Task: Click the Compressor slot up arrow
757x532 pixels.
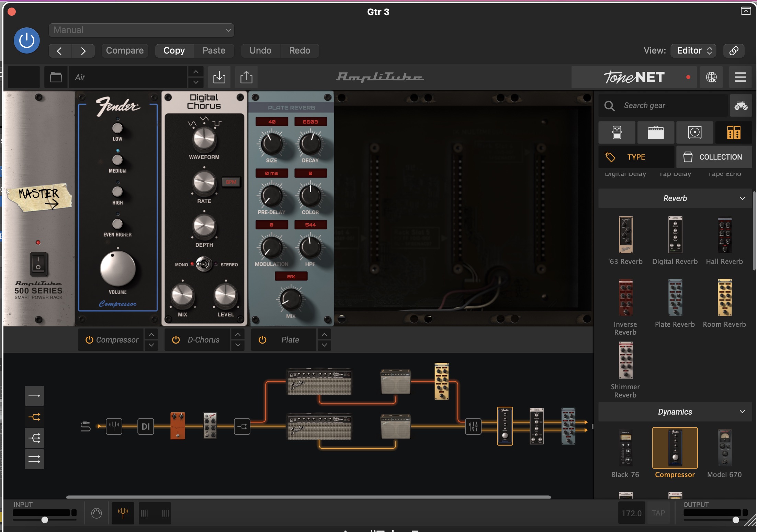Action: pyautogui.click(x=151, y=334)
